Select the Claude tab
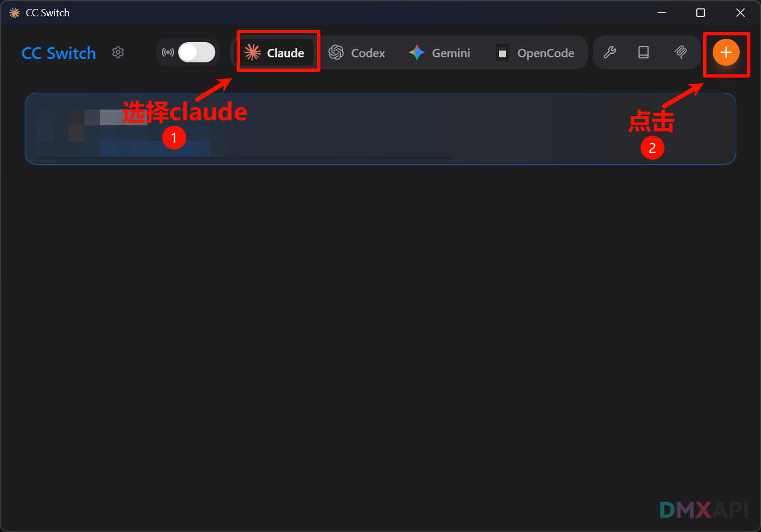Image resolution: width=761 pixels, height=532 pixels. click(x=275, y=53)
